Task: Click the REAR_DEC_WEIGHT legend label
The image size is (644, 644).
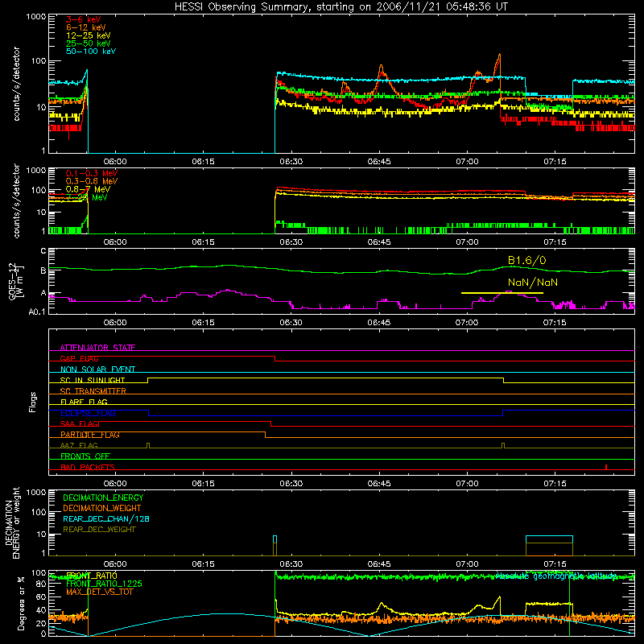Action: (x=99, y=530)
